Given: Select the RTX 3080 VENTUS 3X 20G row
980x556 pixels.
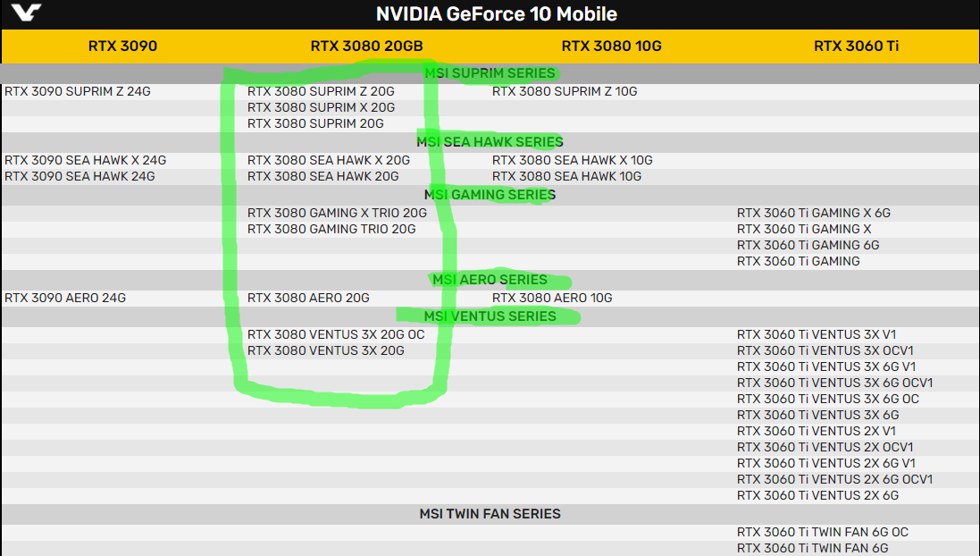Looking at the screenshot, I should pyautogui.click(x=326, y=351).
